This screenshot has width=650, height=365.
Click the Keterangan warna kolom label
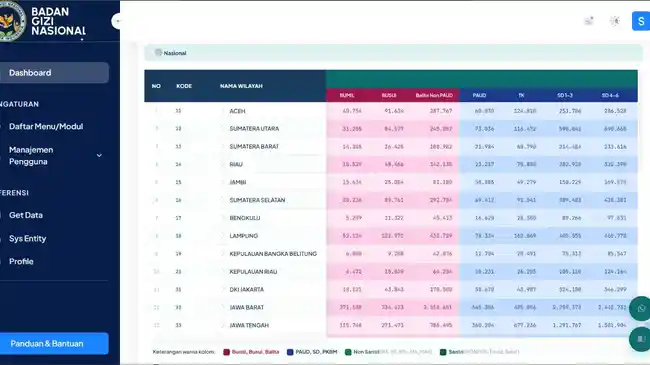pyautogui.click(x=184, y=352)
